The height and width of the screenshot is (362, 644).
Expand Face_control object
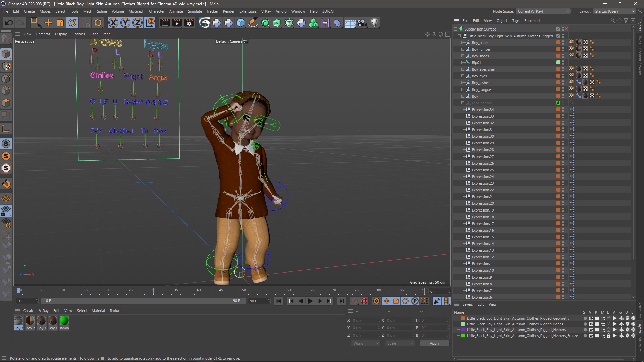(x=463, y=103)
